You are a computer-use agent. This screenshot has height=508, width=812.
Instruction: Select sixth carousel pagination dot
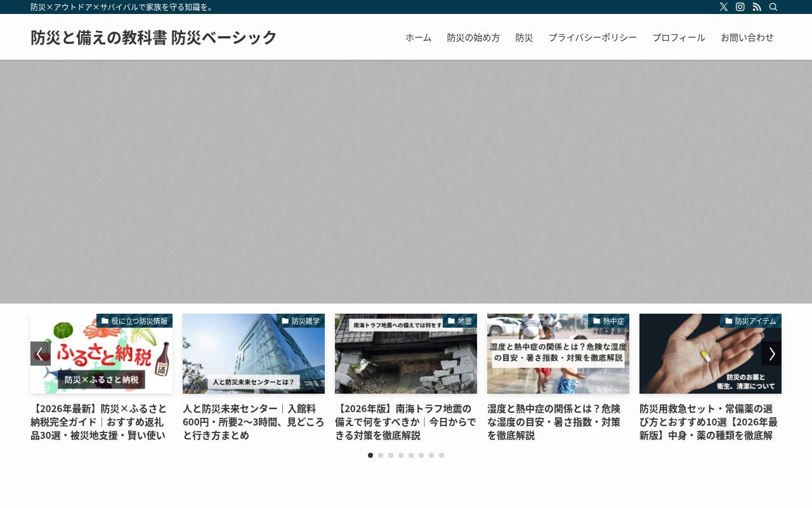pyautogui.click(x=421, y=455)
